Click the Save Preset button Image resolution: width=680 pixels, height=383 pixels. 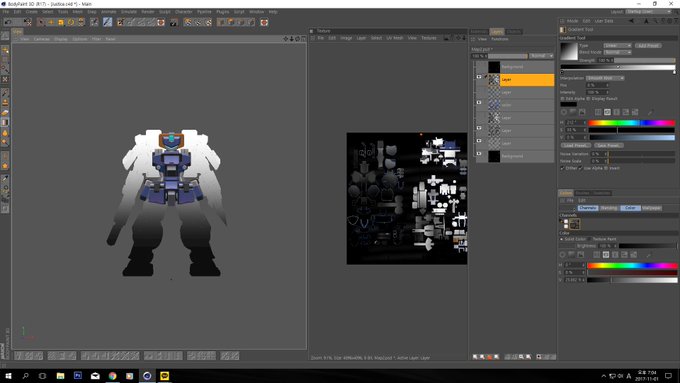click(608, 145)
